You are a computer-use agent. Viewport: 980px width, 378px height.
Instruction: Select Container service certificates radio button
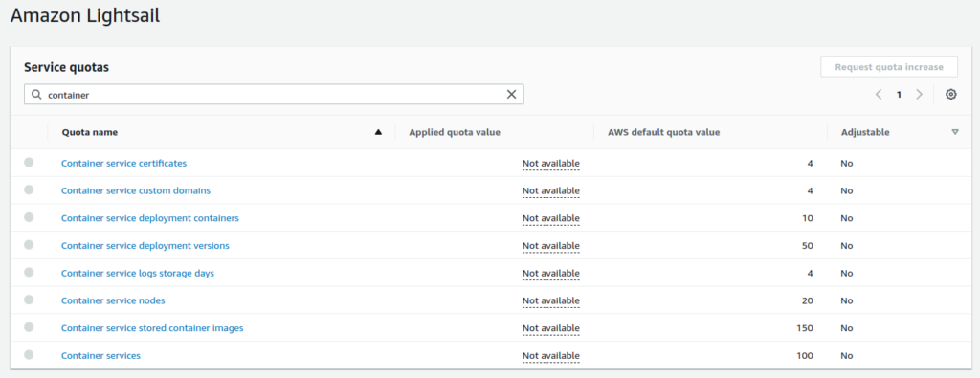(x=29, y=163)
